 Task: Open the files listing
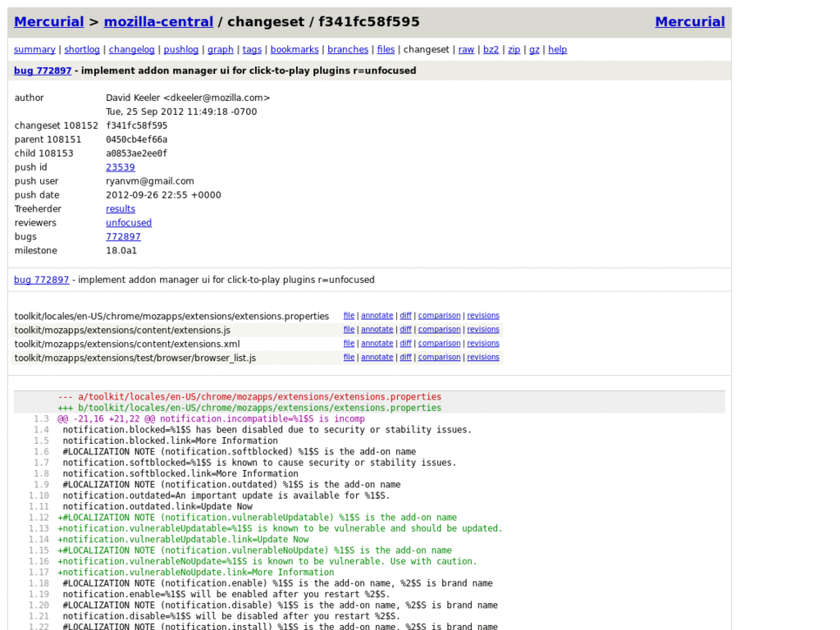click(386, 50)
